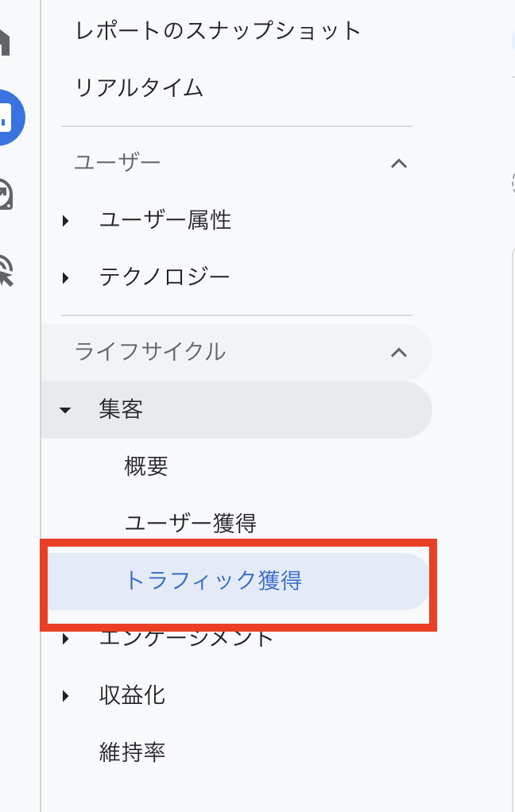Expand the arrow beside エンゲージメント
The width and height of the screenshot is (515, 812).
(x=65, y=639)
